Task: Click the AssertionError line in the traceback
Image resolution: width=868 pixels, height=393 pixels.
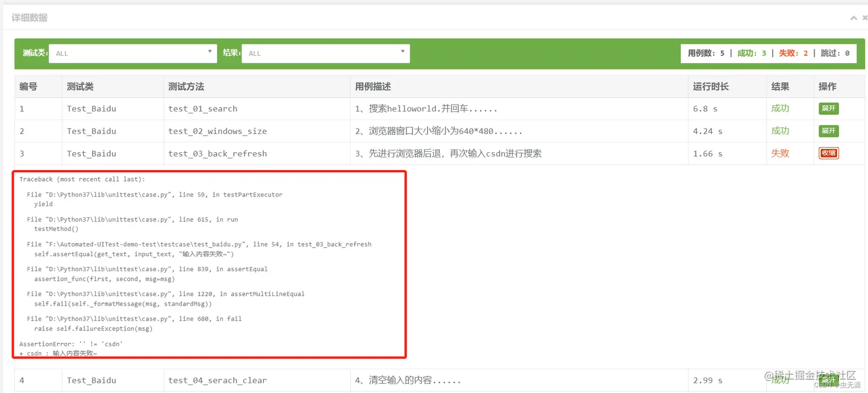Action: point(71,344)
